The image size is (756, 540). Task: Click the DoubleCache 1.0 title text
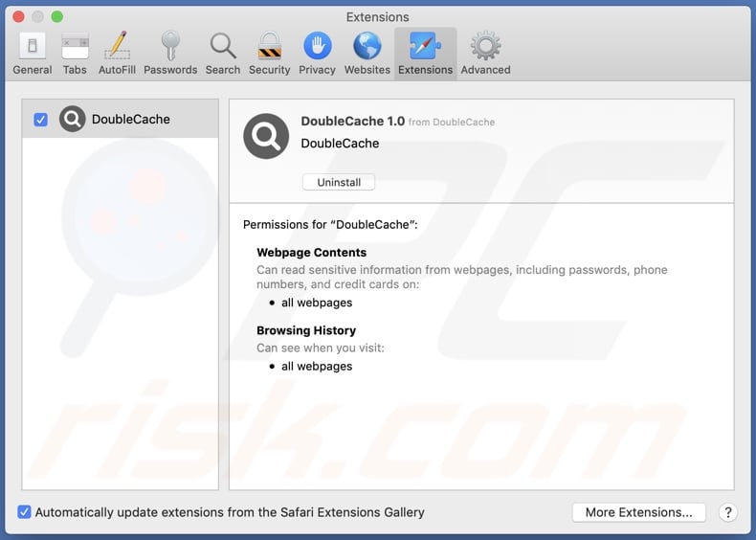pos(352,122)
